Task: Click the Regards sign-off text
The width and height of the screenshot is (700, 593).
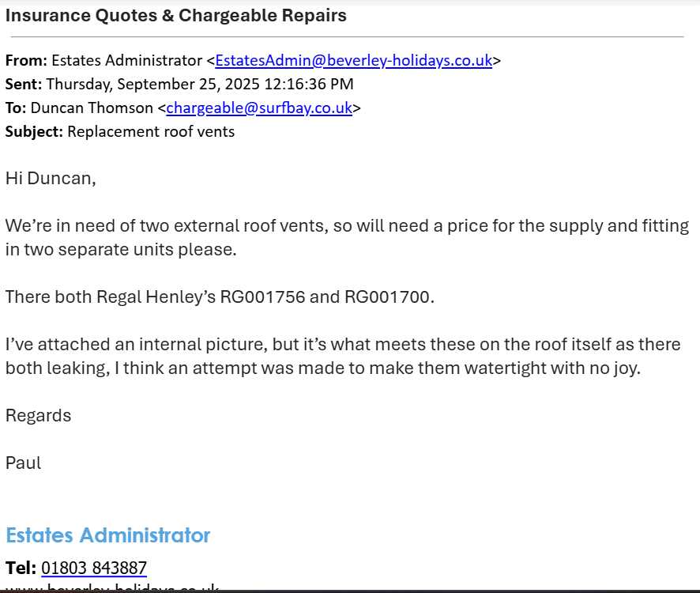Action: [38, 416]
